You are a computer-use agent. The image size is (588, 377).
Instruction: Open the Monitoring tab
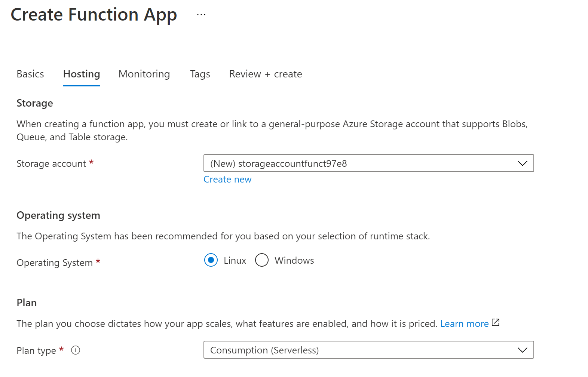(x=144, y=74)
